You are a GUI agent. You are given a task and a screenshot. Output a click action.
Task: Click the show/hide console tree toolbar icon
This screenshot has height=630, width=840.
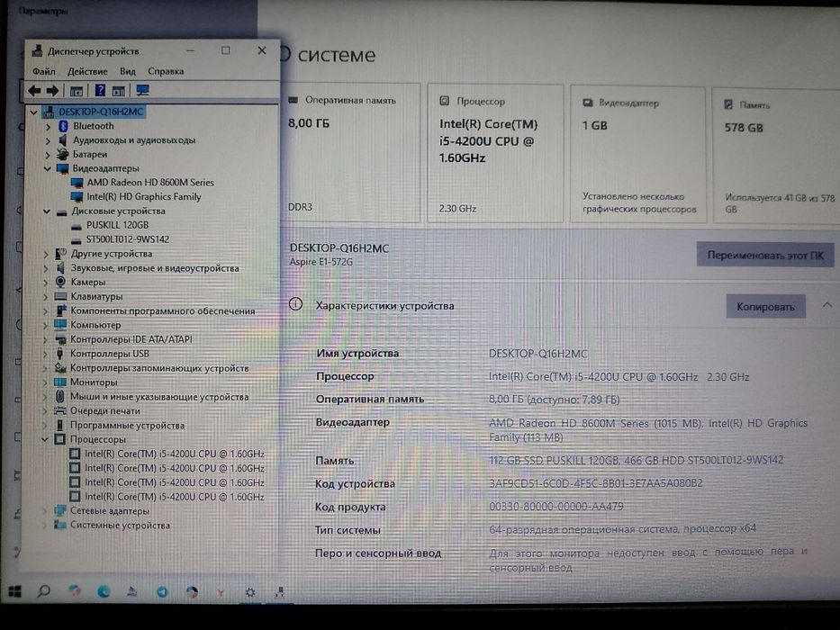77,91
